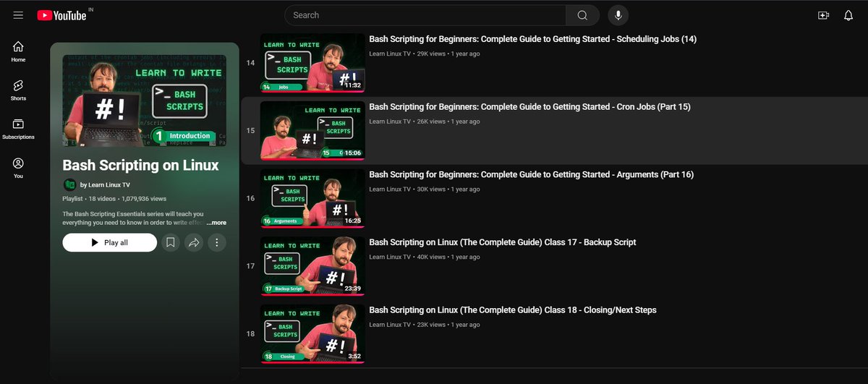Open Shorts in sidebar
Image resolution: width=868 pixels, height=384 pixels.
click(18, 90)
